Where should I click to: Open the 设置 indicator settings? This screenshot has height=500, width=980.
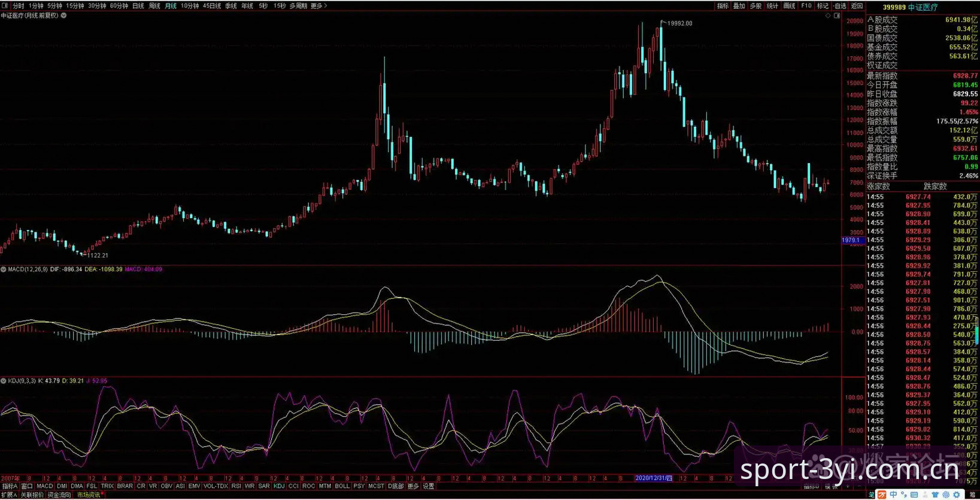point(429,486)
